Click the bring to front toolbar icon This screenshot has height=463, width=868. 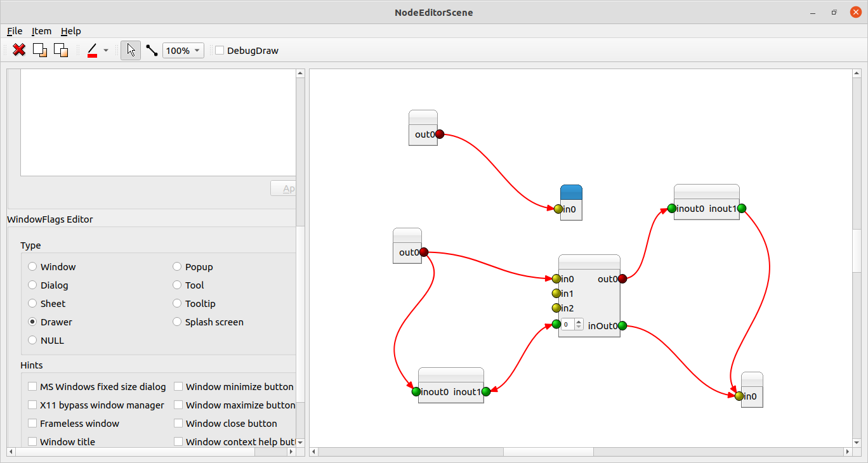pos(40,50)
